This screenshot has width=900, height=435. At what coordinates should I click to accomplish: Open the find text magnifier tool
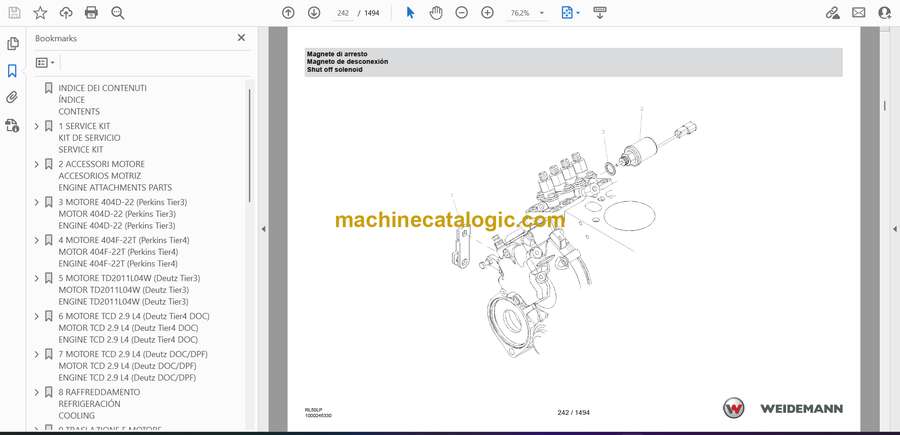(118, 13)
